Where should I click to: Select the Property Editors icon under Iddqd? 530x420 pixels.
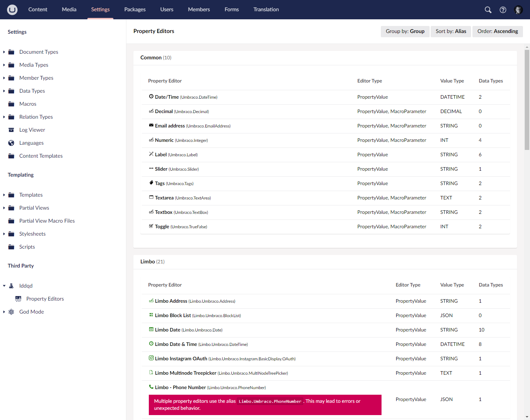tap(18, 298)
